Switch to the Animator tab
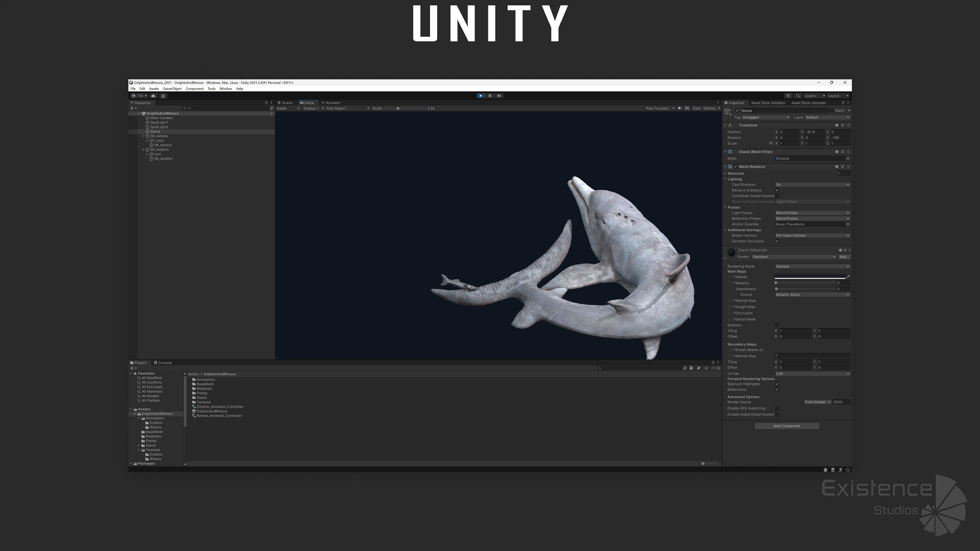Image resolution: width=980 pixels, height=551 pixels. click(x=331, y=103)
